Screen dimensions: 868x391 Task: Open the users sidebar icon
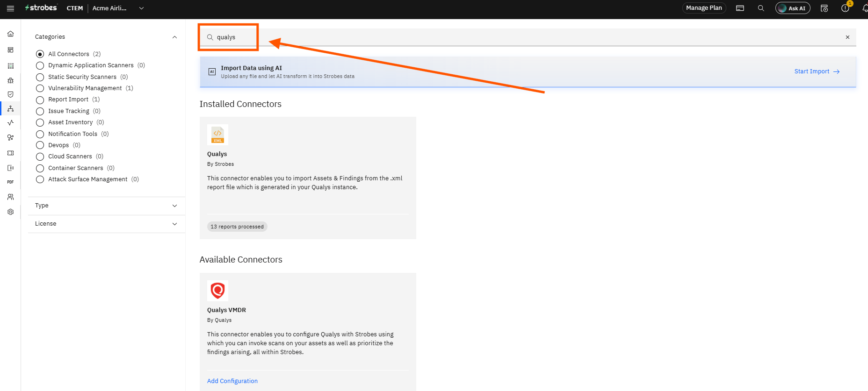click(10, 197)
